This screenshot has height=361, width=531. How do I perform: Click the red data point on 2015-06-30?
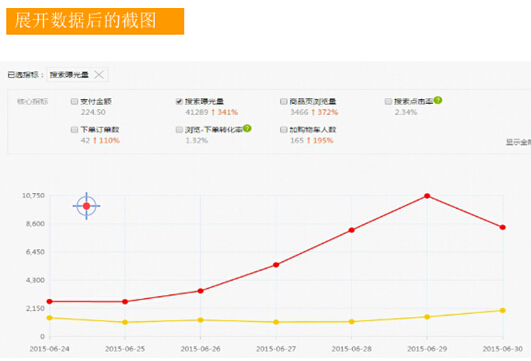click(x=503, y=227)
